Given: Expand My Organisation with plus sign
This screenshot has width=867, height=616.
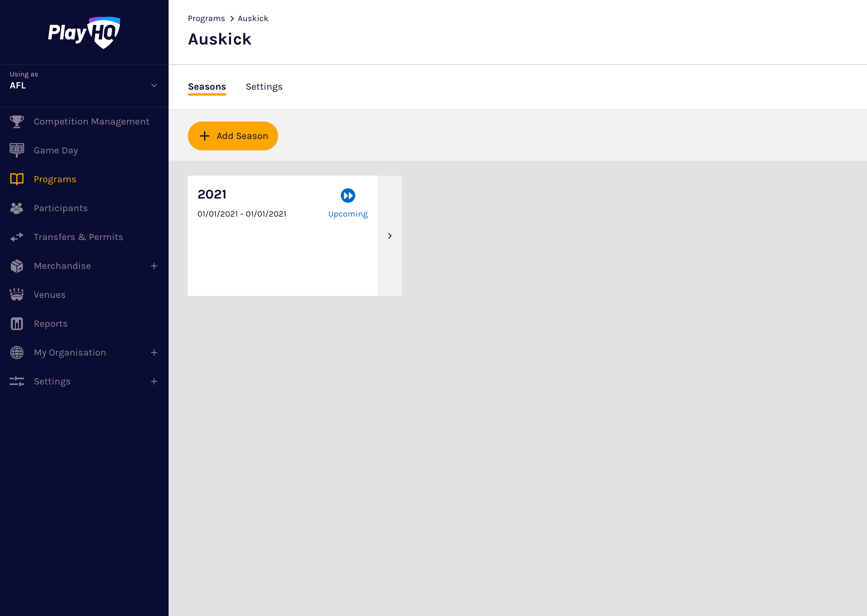Looking at the screenshot, I should pyautogui.click(x=154, y=353).
